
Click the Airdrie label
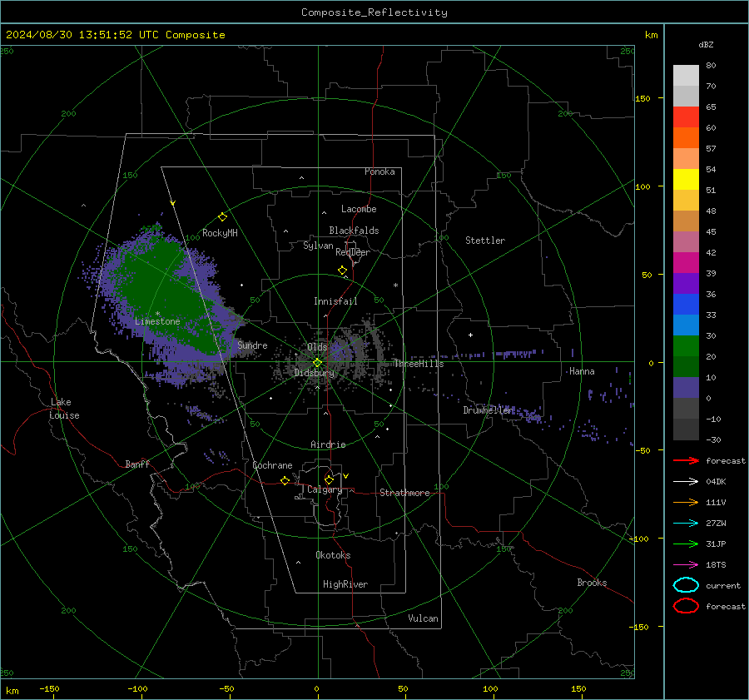click(x=328, y=444)
